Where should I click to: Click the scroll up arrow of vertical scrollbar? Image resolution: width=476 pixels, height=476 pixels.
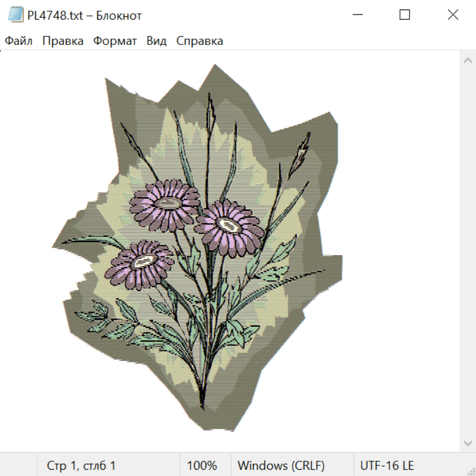point(468,61)
